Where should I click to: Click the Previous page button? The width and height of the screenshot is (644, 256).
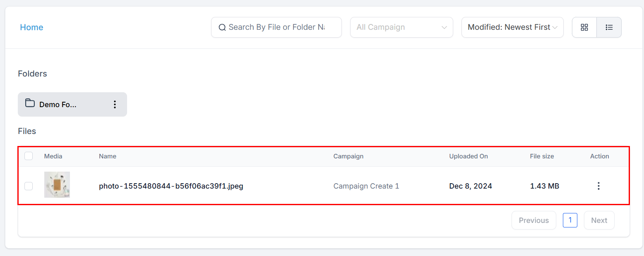click(x=533, y=220)
